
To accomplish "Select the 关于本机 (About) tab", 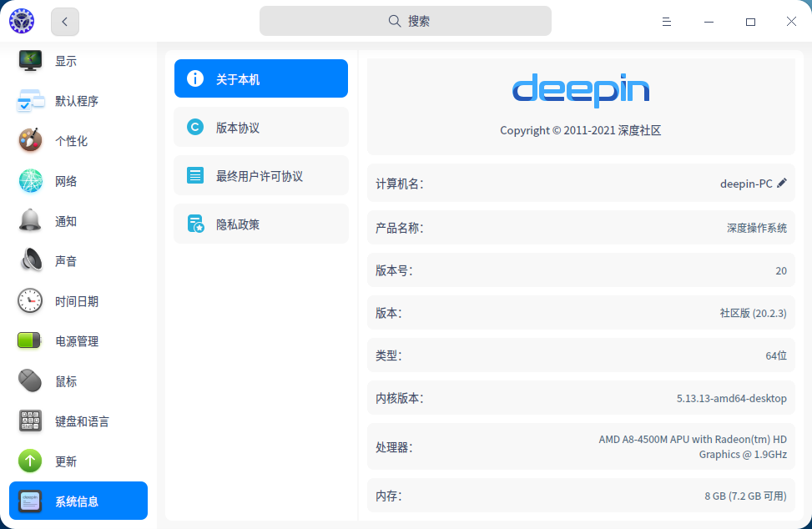I will (260, 78).
